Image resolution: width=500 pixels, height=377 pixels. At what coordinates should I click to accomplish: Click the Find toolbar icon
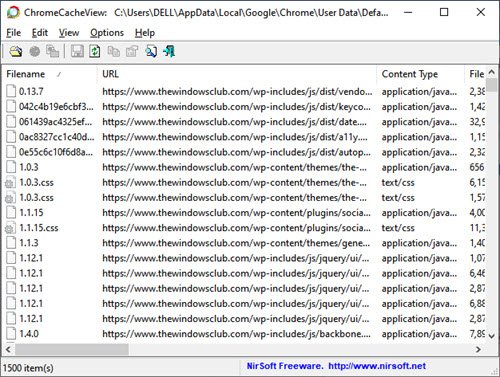[151, 52]
